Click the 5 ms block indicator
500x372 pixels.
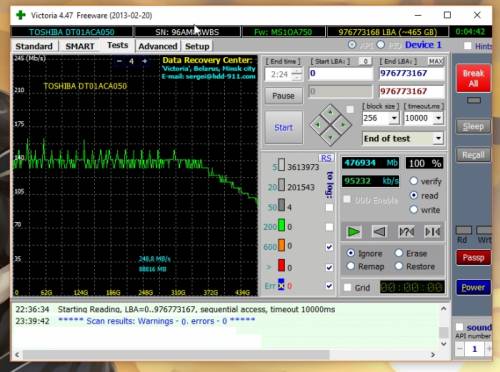pos(282,165)
